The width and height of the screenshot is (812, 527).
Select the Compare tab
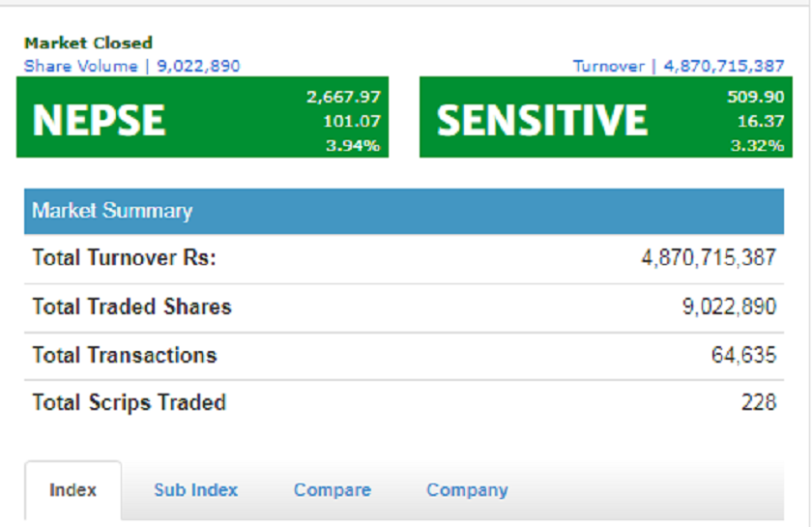332,490
